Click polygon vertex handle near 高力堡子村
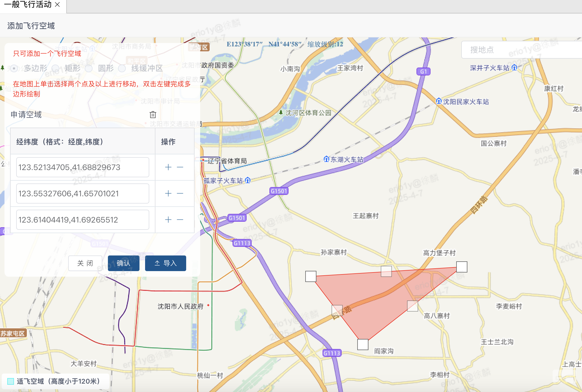Viewport: 582px width, 392px height. tap(462, 267)
